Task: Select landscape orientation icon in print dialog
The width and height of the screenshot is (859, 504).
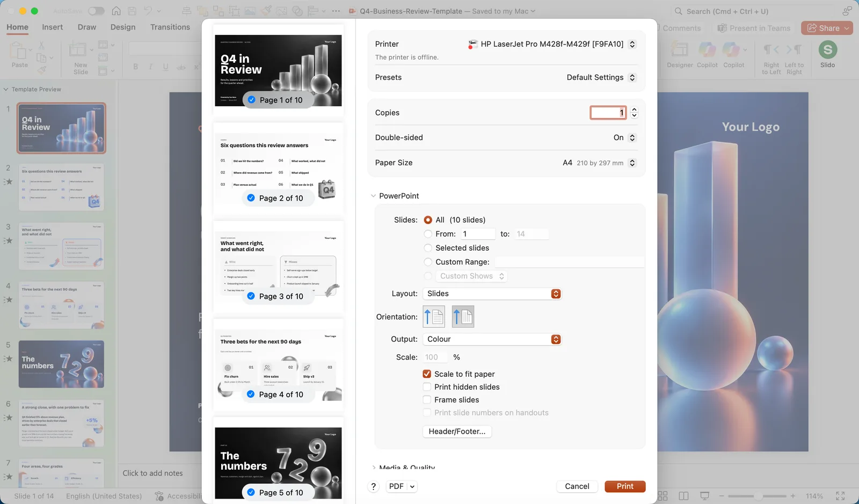Action: 463,317
